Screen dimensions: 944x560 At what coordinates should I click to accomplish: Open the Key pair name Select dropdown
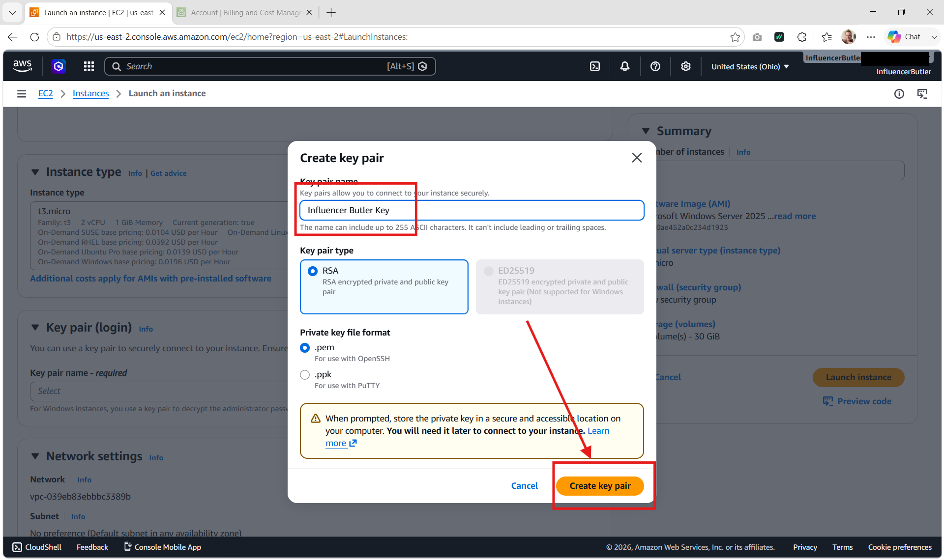(x=159, y=391)
